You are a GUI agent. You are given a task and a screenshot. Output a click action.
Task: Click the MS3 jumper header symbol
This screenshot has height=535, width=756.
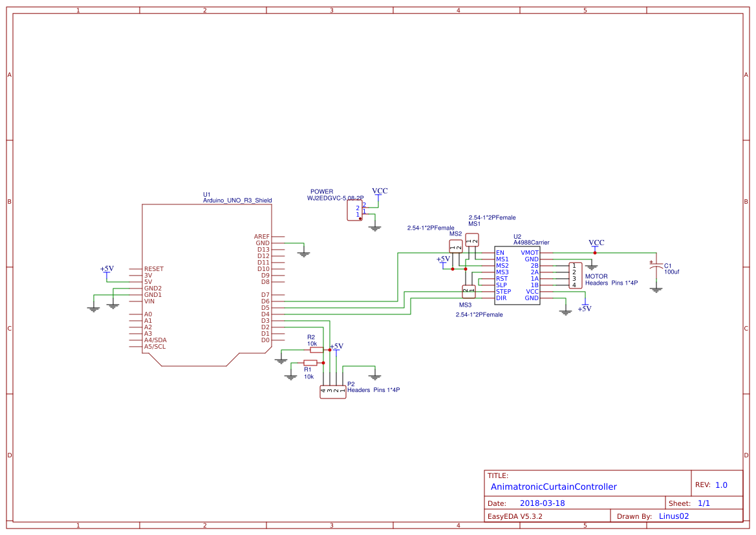[x=469, y=291]
